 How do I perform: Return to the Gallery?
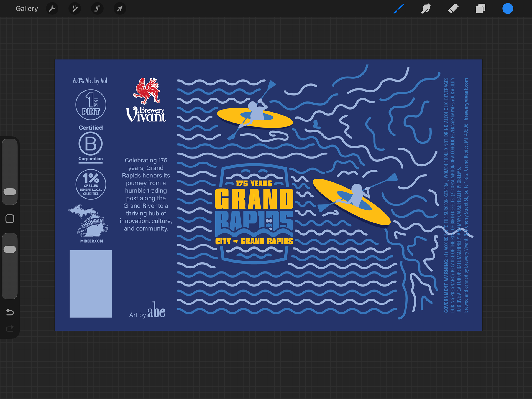point(27,9)
